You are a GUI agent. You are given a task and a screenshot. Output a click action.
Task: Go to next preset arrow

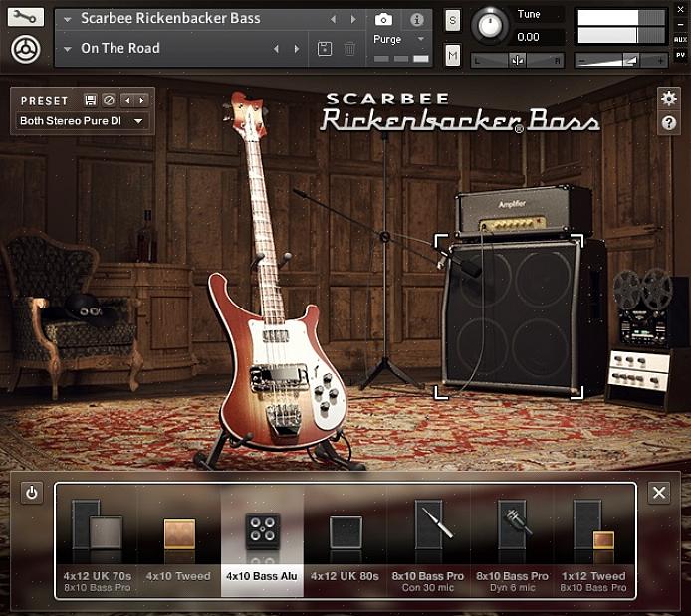click(x=142, y=101)
